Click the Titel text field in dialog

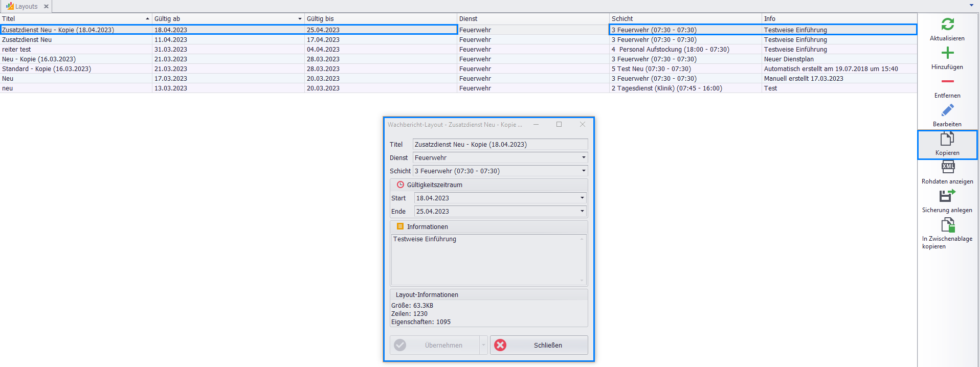click(x=499, y=145)
